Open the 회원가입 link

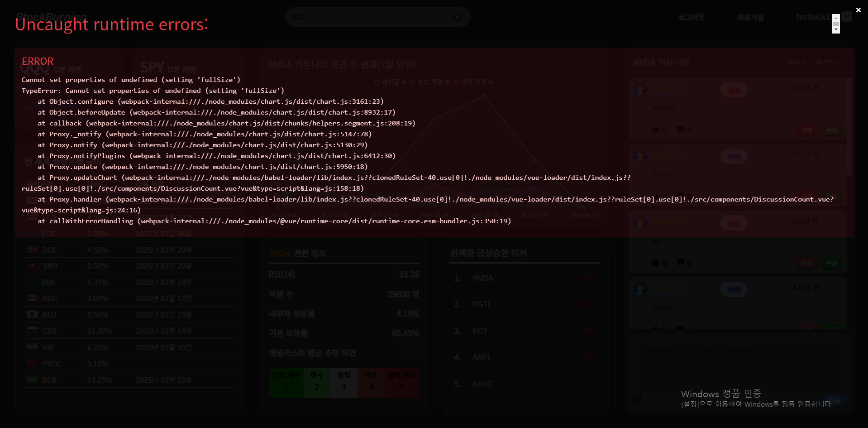click(x=750, y=17)
